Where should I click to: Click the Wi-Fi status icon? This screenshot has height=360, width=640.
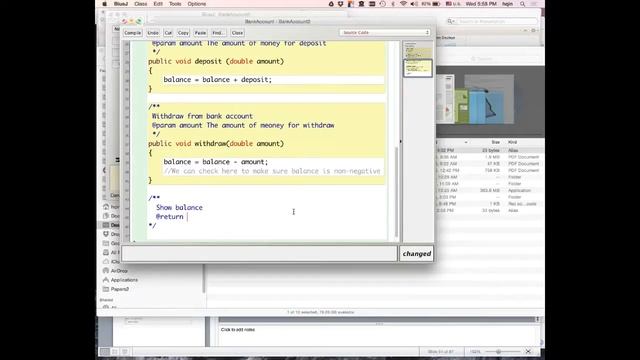[403, 4]
